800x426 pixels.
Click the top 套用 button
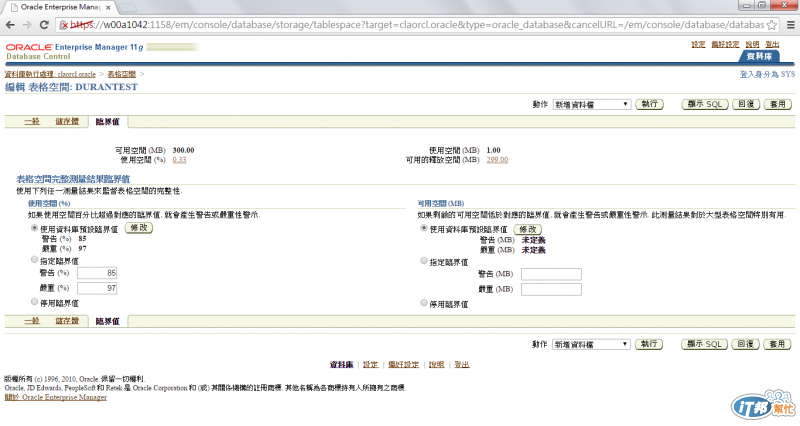[x=778, y=104]
